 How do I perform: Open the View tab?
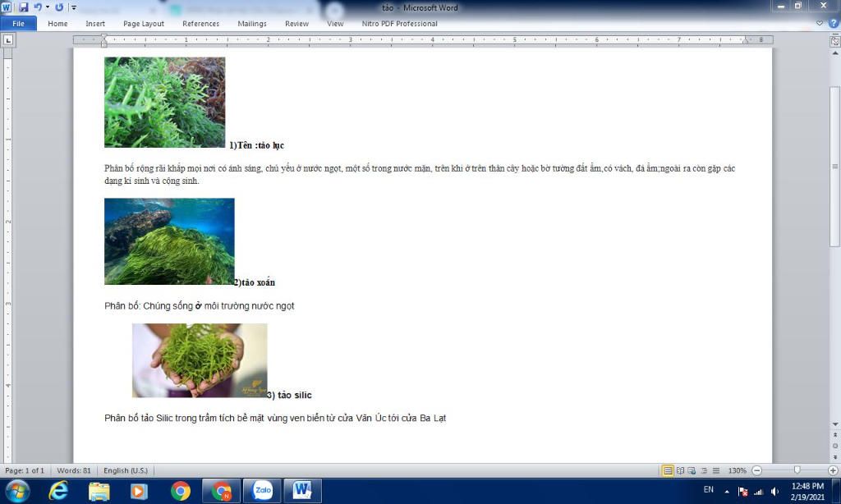335,24
